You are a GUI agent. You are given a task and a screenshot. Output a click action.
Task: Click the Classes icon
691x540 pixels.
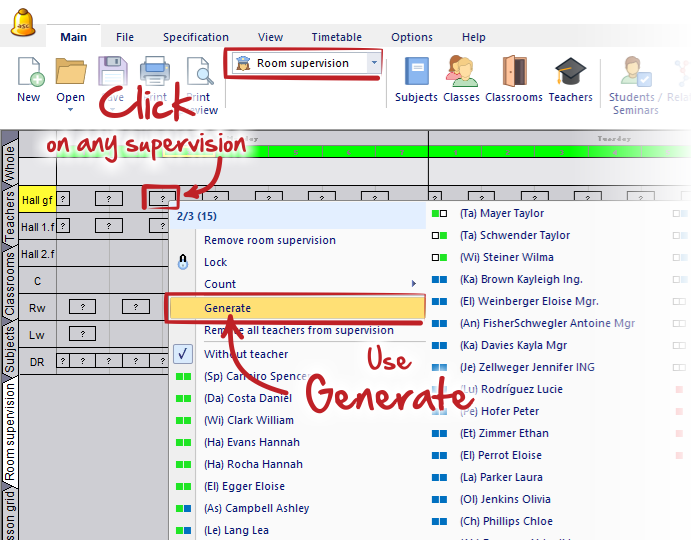coord(461,73)
